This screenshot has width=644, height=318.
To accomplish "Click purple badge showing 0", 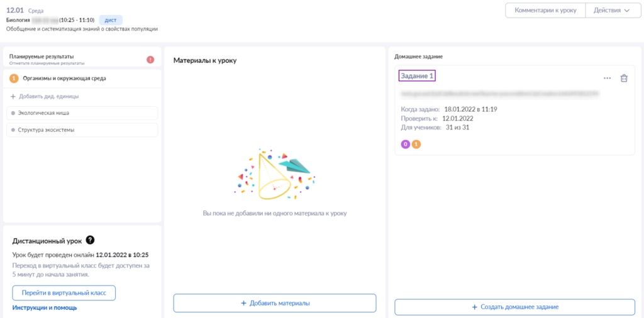I will pos(406,144).
